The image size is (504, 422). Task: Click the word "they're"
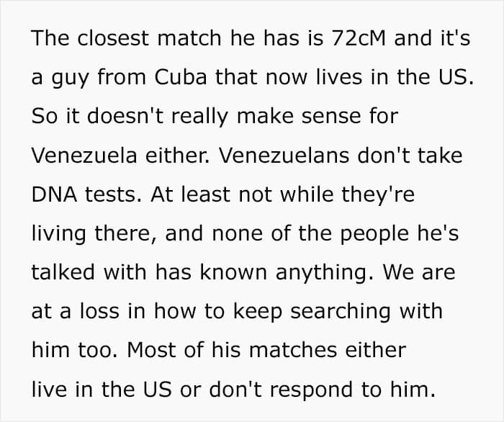pyautogui.click(x=378, y=194)
